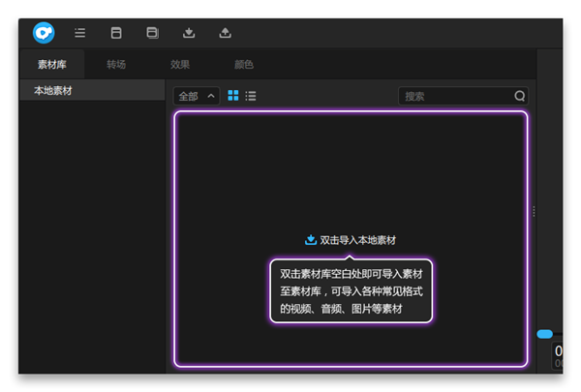581x392 pixels.
Task: Click inside the 搜索 search field
Action: pos(455,96)
